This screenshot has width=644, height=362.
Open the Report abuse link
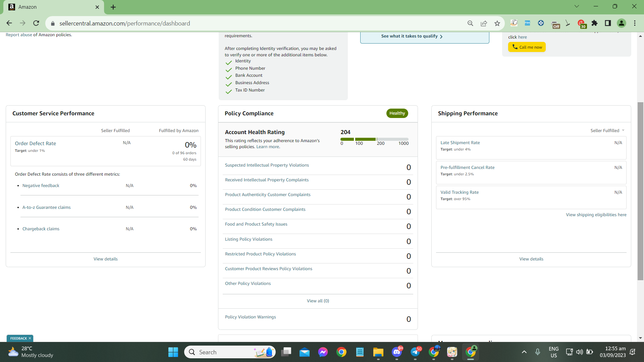[19, 35]
